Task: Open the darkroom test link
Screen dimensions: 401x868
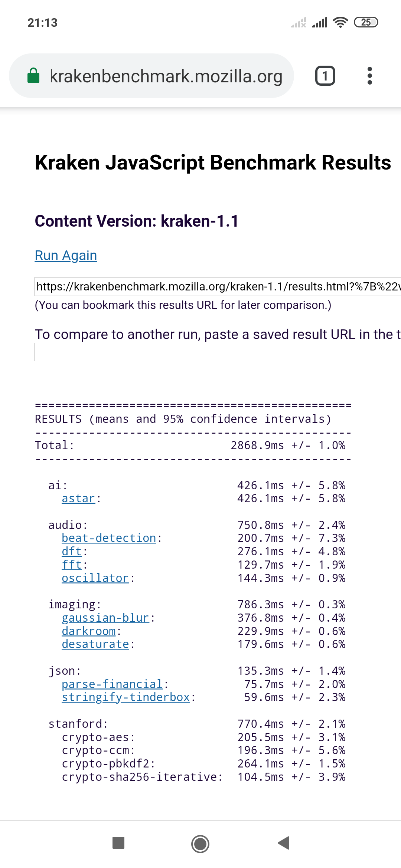Action: coord(89,631)
